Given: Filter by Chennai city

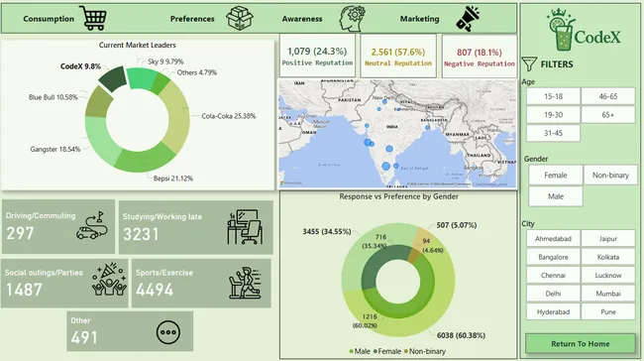Looking at the screenshot, I should [553, 275].
